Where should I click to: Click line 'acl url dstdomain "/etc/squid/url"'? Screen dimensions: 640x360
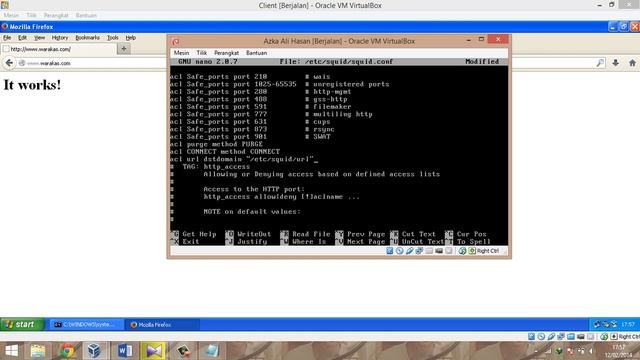point(244,159)
